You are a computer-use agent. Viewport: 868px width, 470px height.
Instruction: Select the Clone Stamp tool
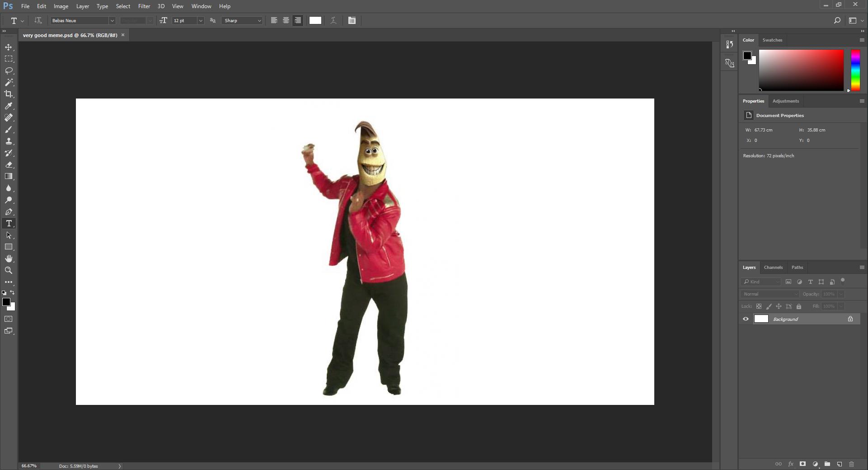(9, 141)
